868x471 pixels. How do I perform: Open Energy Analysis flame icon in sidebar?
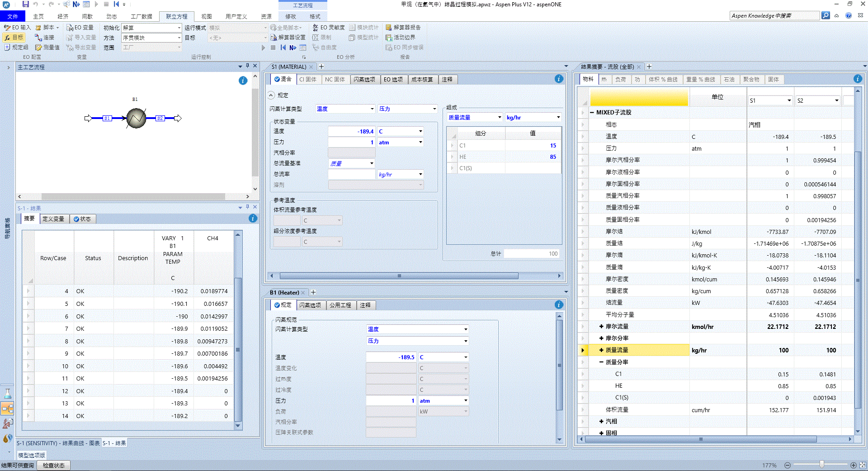click(x=8, y=438)
